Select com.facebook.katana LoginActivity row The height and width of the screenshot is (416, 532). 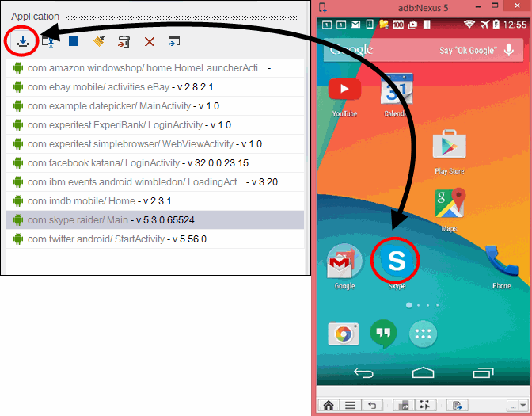coord(154,163)
